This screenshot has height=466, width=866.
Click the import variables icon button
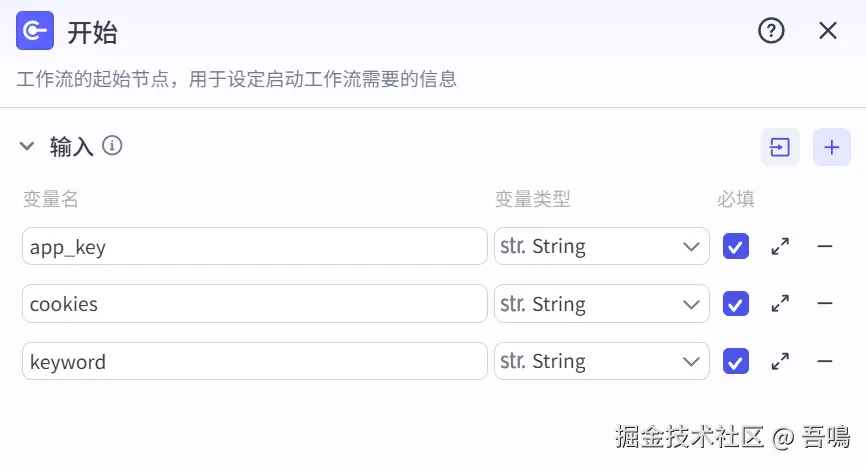click(x=780, y=148)
